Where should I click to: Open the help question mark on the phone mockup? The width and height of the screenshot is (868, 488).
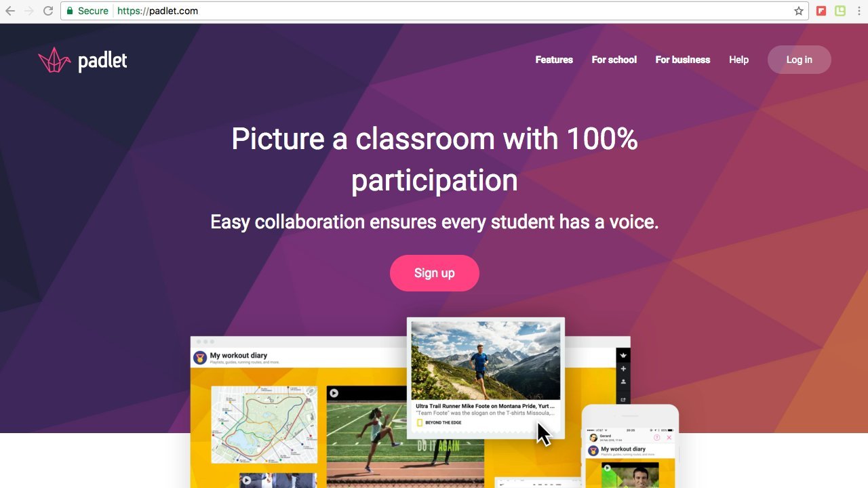tap(656, 437)
